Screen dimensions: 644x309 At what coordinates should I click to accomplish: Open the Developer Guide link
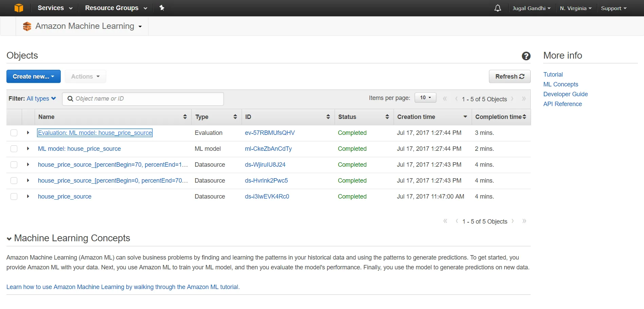pyautogui.click(x=565, y=94)
